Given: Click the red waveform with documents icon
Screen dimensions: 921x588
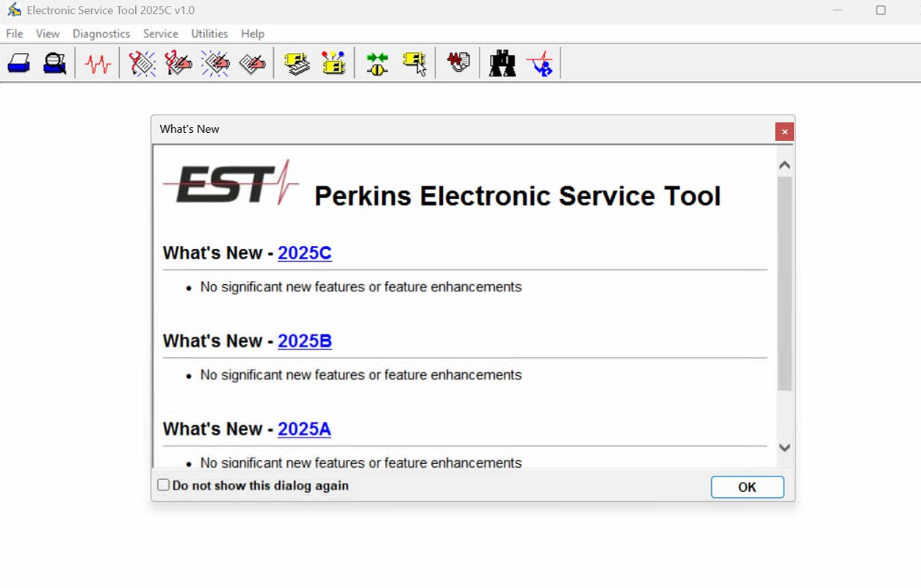Looking at the screenshot, I should point(458,62).
